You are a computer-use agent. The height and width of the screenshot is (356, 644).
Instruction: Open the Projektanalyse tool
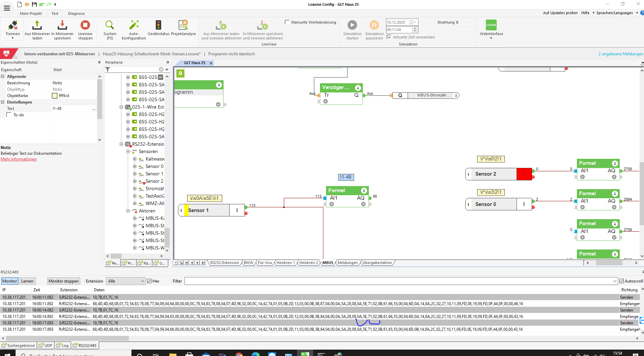pos(183,26)
